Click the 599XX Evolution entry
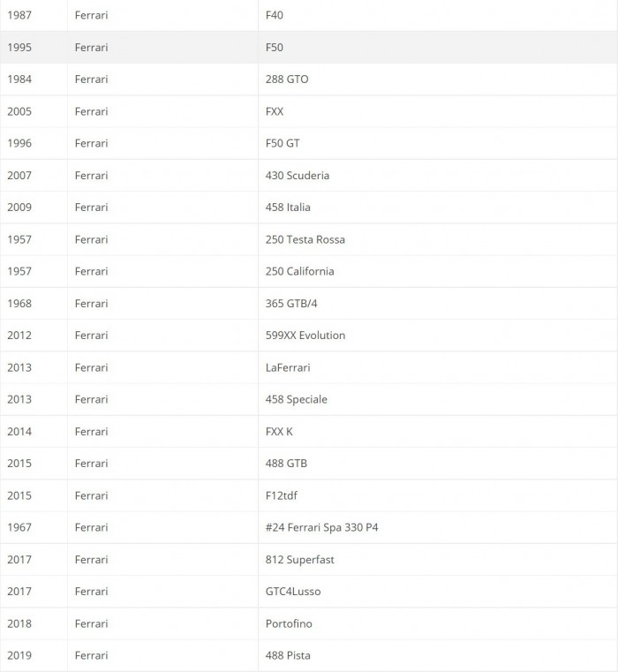 [305, 336]
